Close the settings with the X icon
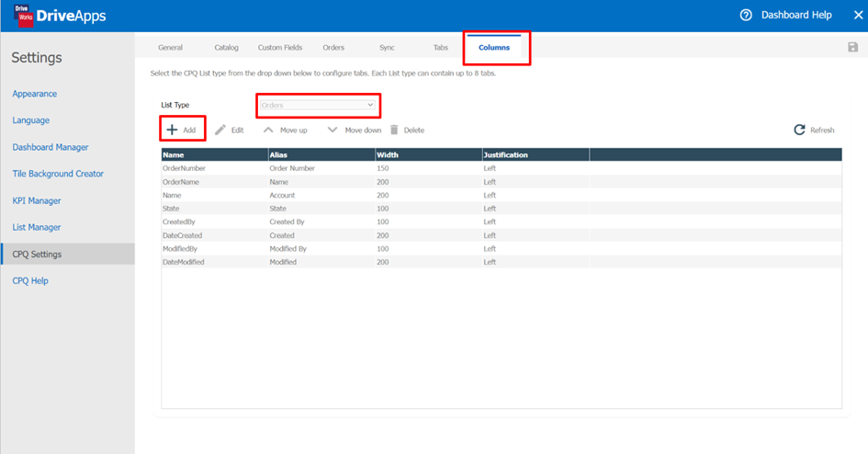This screenshot has width=868, height=454. pos(858,15)
